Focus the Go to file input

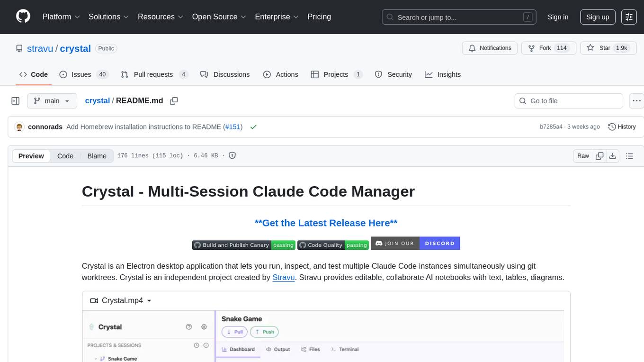tap(569, 101)
